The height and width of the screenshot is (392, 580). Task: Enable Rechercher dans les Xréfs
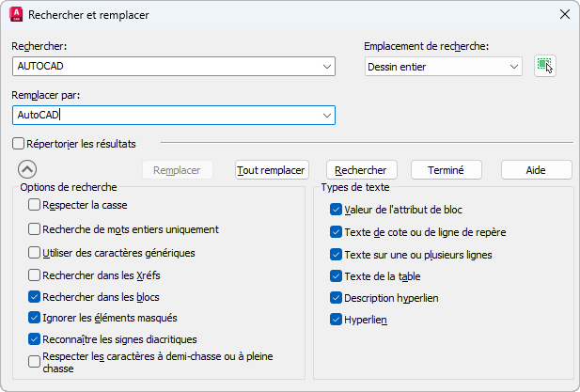point(35,275)
